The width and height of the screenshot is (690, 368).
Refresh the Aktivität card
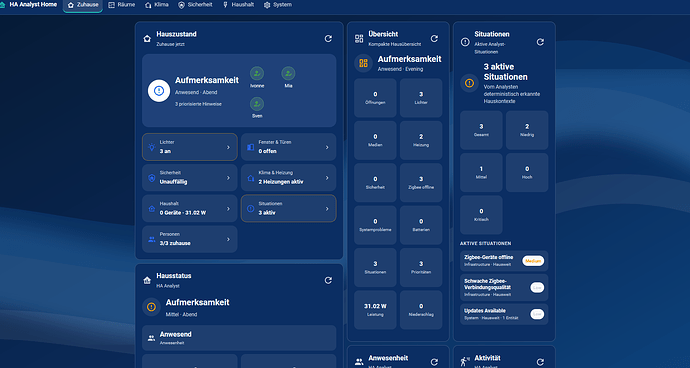(540, 362)
